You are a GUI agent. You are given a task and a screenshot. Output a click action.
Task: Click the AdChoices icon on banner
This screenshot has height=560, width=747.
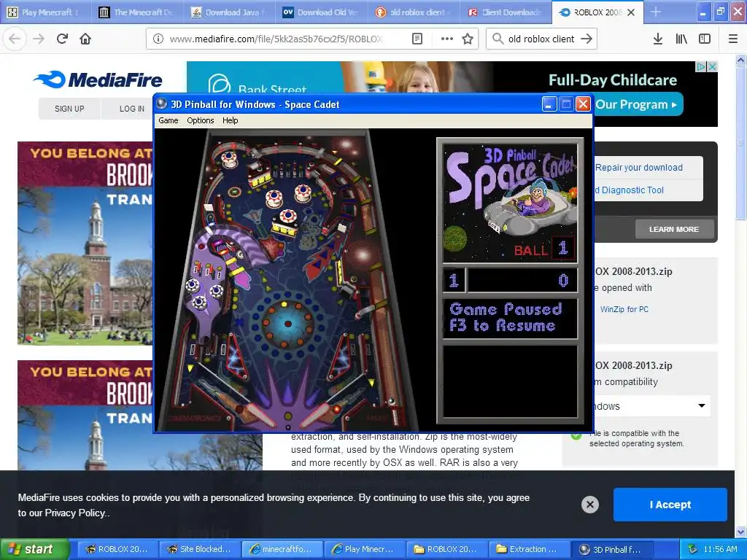[x=701, y=66]
